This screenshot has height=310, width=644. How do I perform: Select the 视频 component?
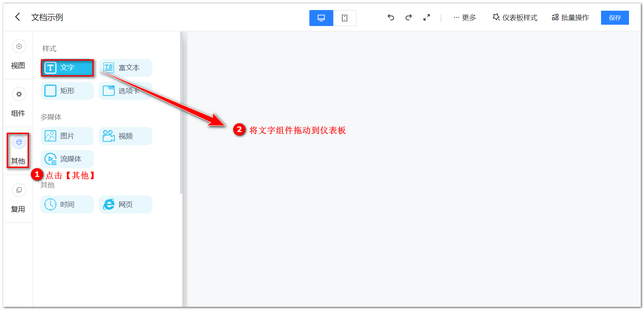[x=125, y=136]
